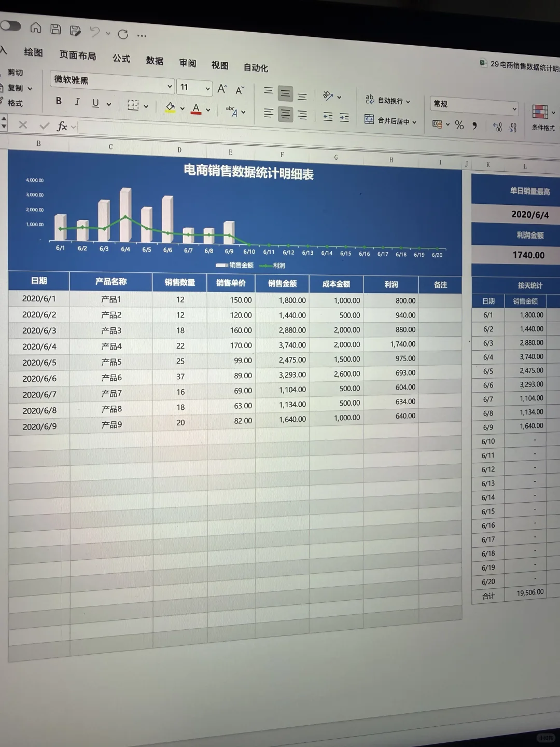560x747 pixels.
Task: Apply comma thousands separator style
Action: 474,126
